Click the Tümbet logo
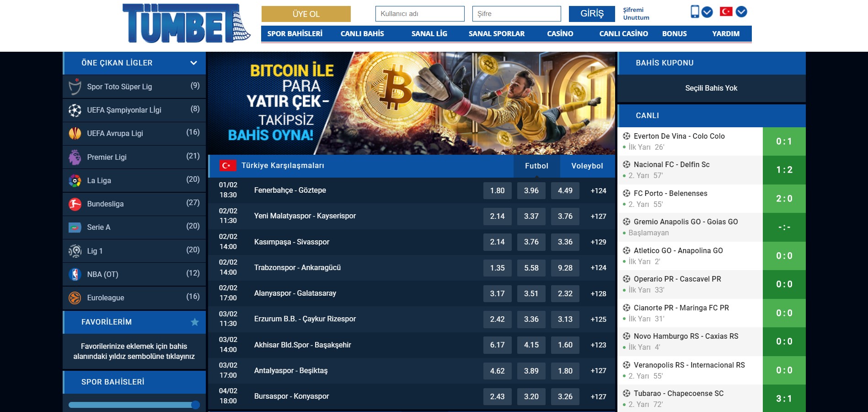 (x=186, y=23)
